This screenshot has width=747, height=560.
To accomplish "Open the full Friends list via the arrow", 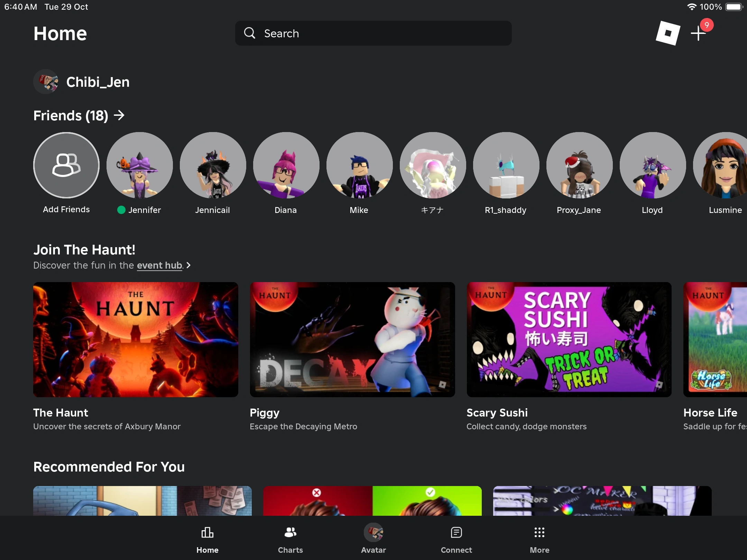I will 119,115.
